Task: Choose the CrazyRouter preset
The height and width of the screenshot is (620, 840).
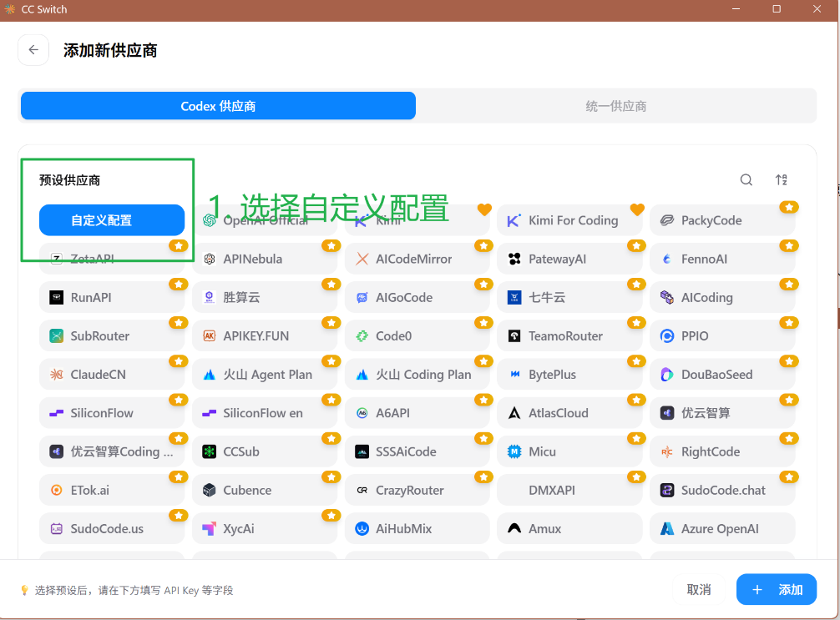Action: 417,490
